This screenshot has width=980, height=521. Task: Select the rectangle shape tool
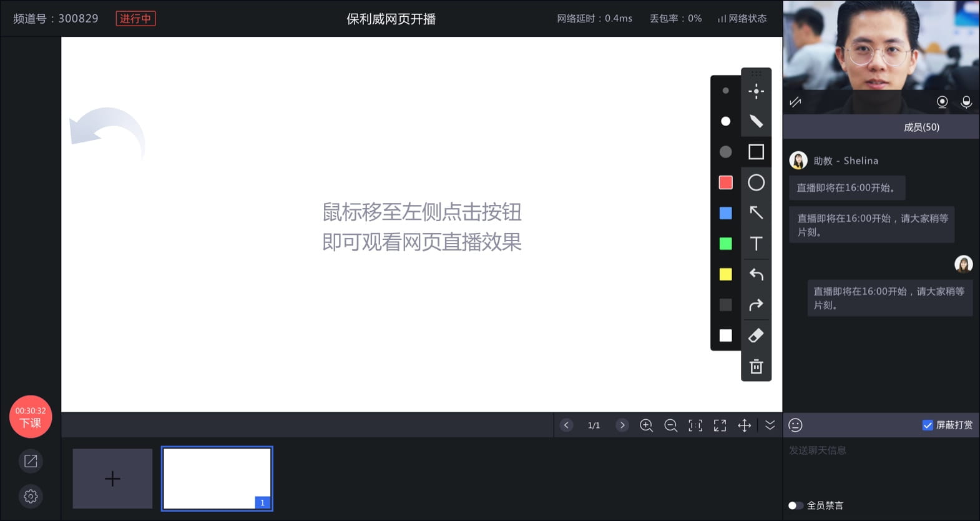click(x=756, y=152)
